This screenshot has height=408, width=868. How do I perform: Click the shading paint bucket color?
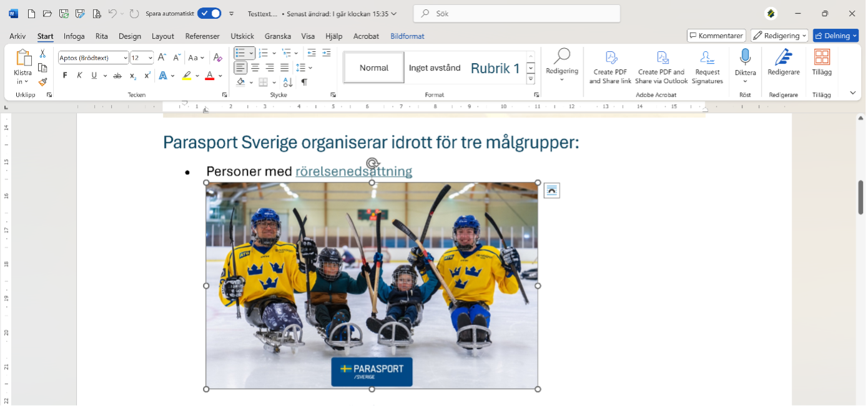[240, 82]
